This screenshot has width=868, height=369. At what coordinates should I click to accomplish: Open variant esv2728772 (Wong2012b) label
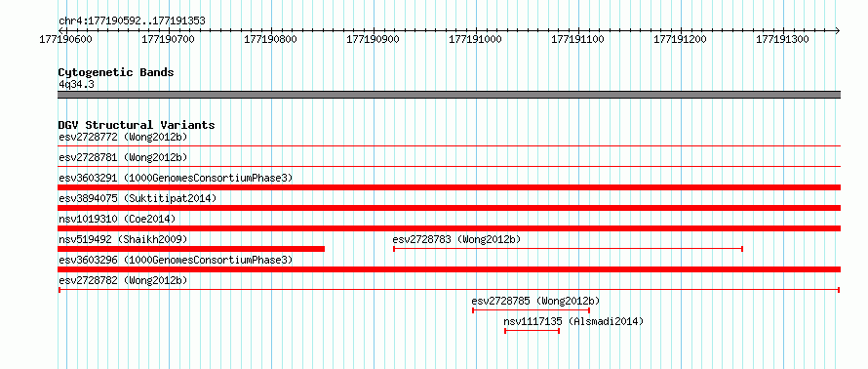pos(124,137)
